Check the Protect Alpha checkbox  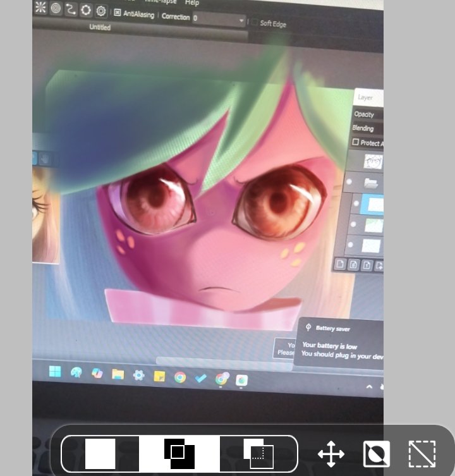[x=355, y=142]
